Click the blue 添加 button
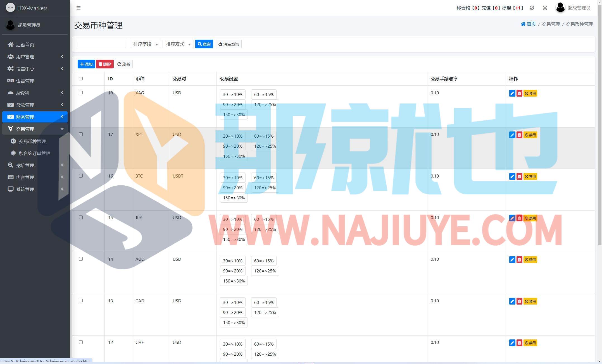Image resolution: width=602 pixels, height=364 pixels. click(86, 64)
